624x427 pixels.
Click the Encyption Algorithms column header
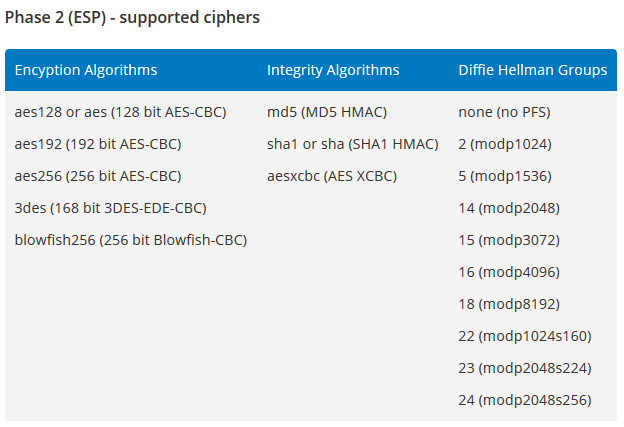click(x=86, y=70)
